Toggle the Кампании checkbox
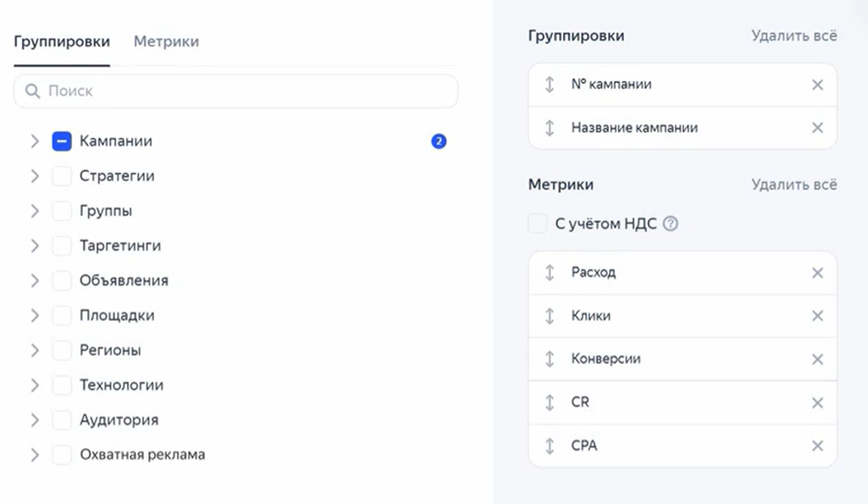 point(62,141)
